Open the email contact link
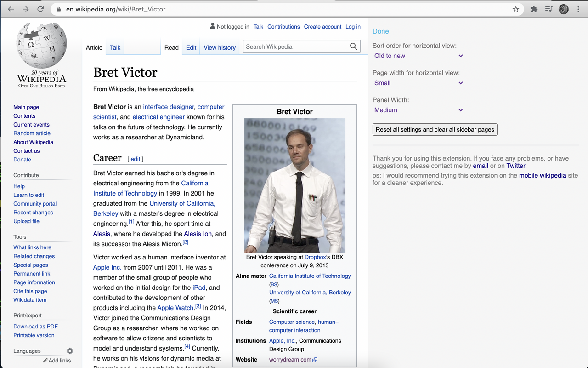Viewport: 588px width, 368px height. pos(481,166)
